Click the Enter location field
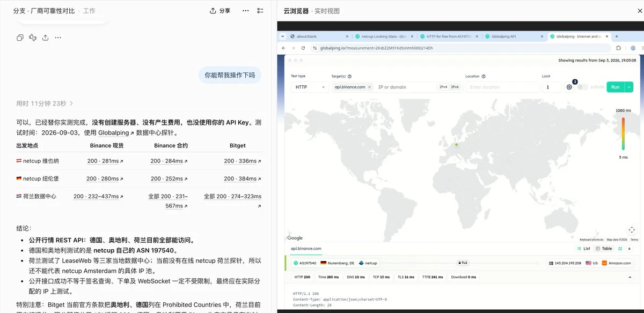This screenshot has width=644, height=313. 502,87
